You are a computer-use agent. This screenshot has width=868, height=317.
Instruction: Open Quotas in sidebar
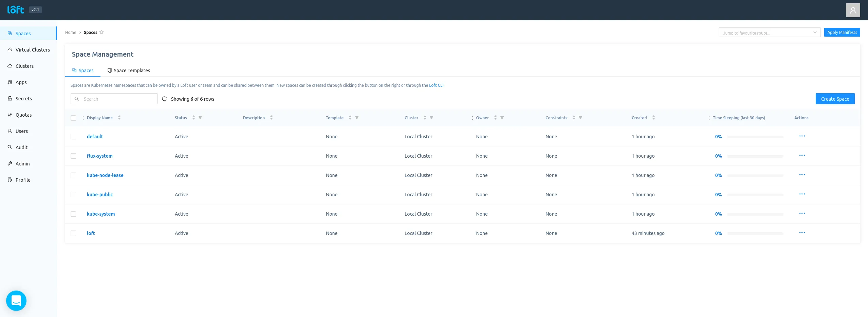(x=29, y=115)
